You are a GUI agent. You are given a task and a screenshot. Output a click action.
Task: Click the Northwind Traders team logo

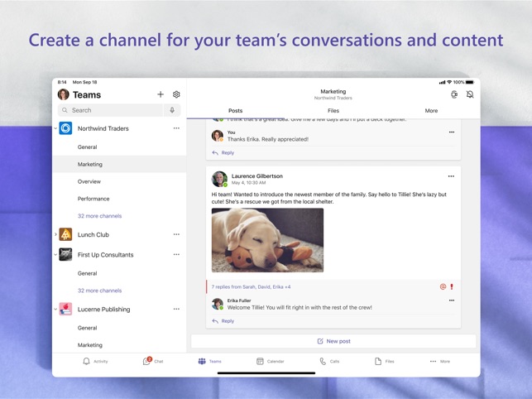pyautogui.click(x=65, y=128)
